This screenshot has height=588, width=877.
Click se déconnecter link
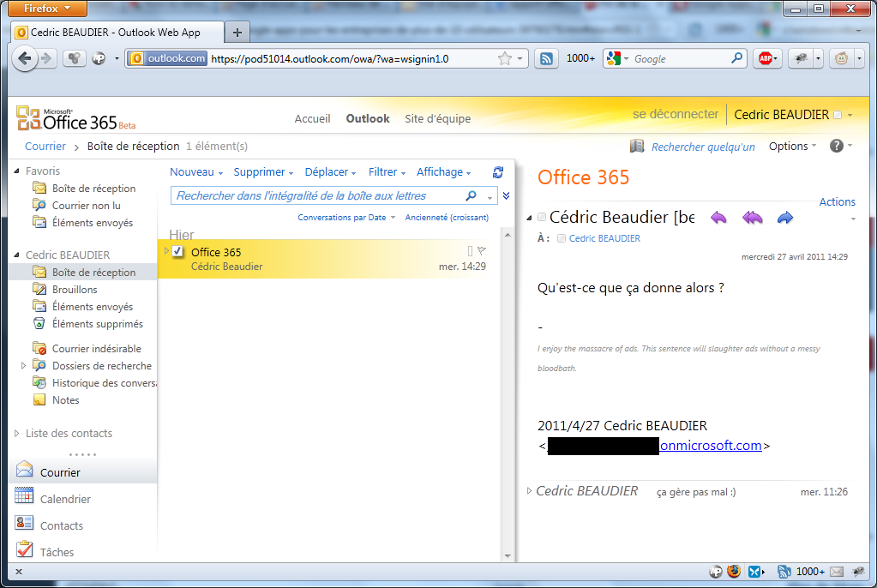pos(675,114)
